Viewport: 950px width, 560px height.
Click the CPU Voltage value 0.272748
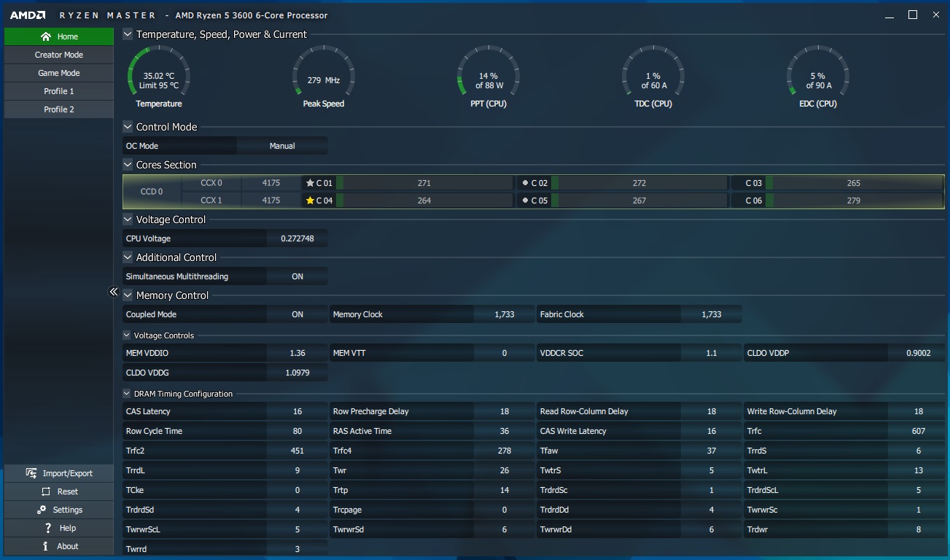pos(297,238)
